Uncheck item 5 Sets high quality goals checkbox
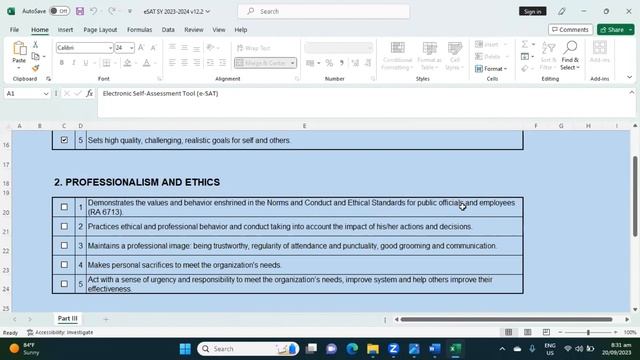This screenshot has width=640, height=360. pos(64,140)
